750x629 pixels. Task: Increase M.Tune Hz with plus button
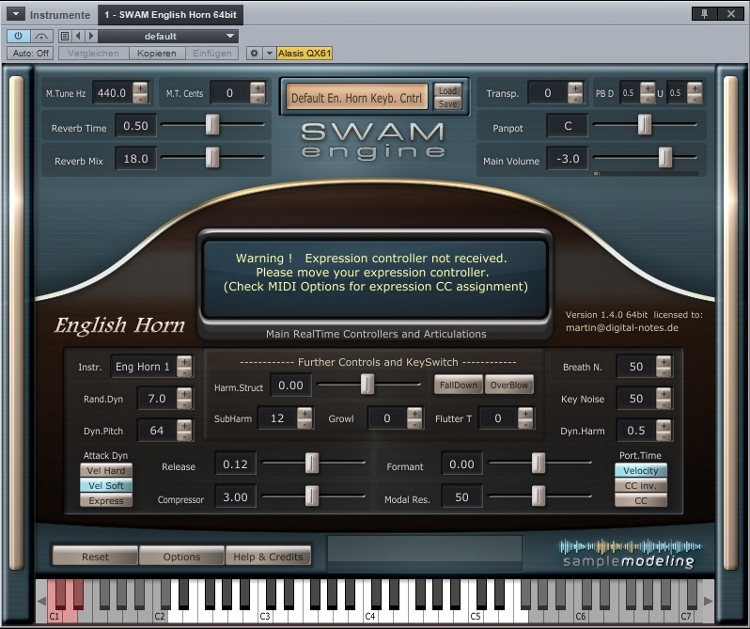[141, 88]
